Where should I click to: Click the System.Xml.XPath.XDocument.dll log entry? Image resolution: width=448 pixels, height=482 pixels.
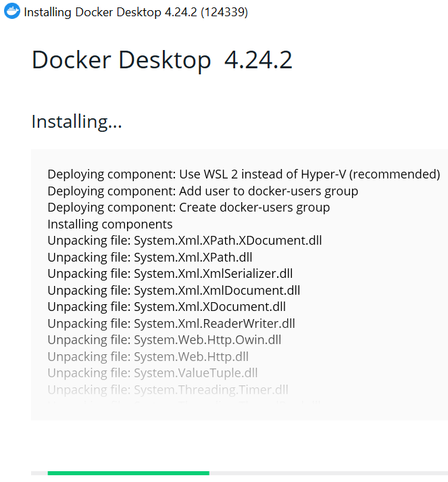(184, 241)
